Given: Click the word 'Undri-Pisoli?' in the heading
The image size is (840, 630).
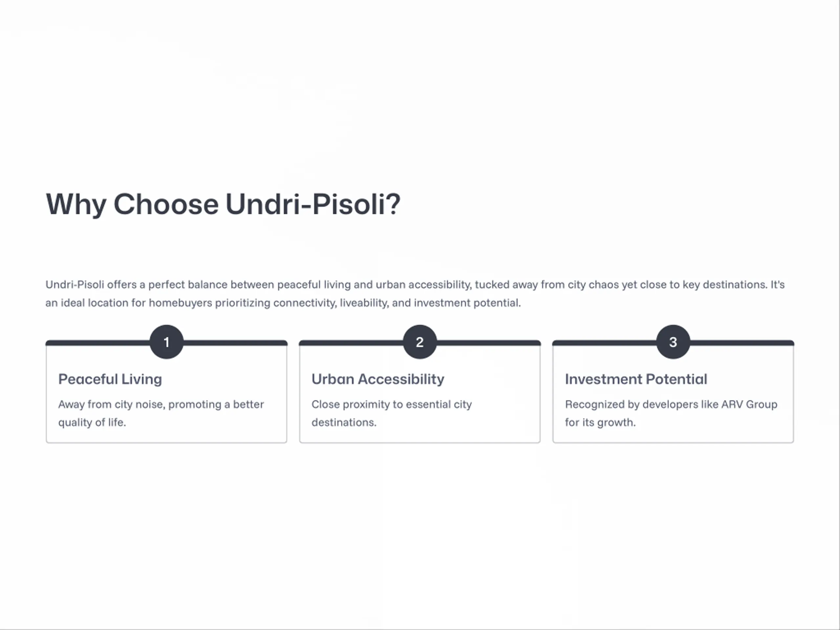Looking at the screenshot, I should tap(313, 204).
